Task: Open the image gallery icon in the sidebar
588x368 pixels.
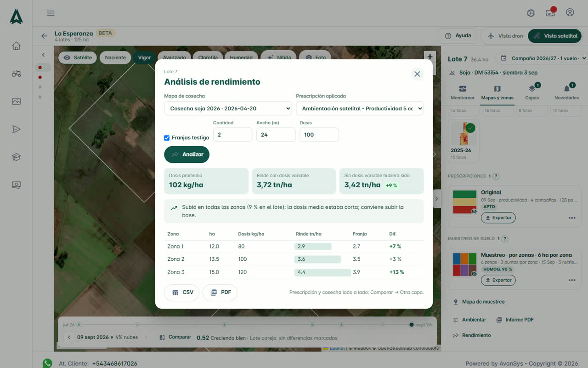Action: pyautogui.click(x=16, y=102)
